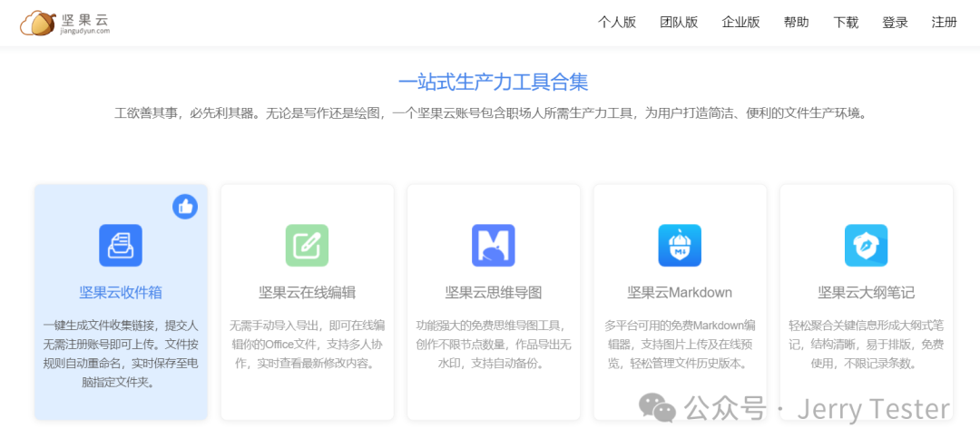Click the 坚果云大纲笔记 pen icon
The image size is (980, 448).
[x=867, y=246]
